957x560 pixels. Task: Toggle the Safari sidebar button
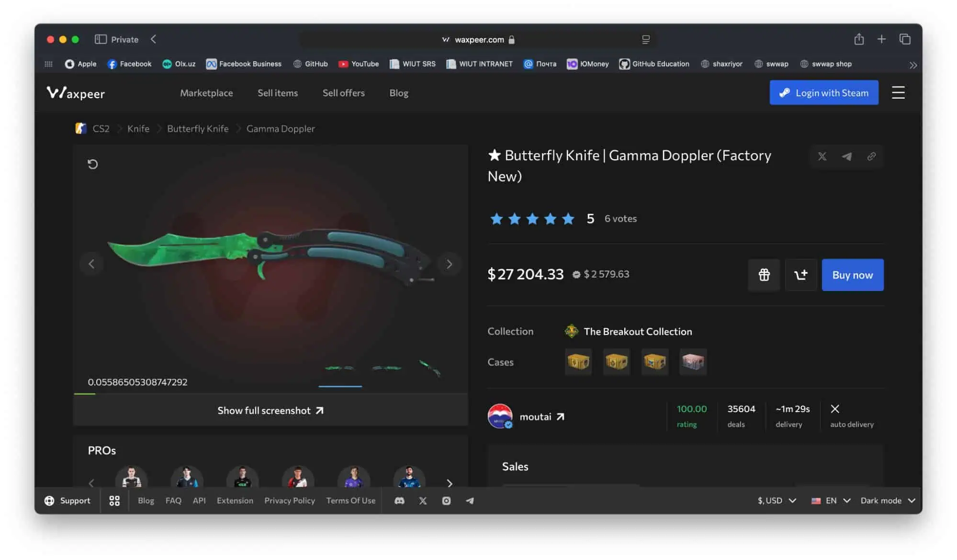[100, 39]
